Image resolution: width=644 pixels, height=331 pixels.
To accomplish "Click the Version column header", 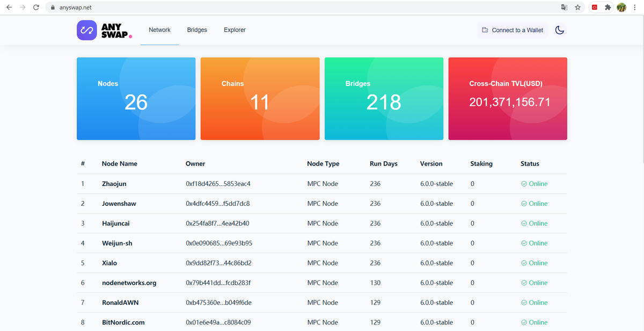I will coord(431,164).
